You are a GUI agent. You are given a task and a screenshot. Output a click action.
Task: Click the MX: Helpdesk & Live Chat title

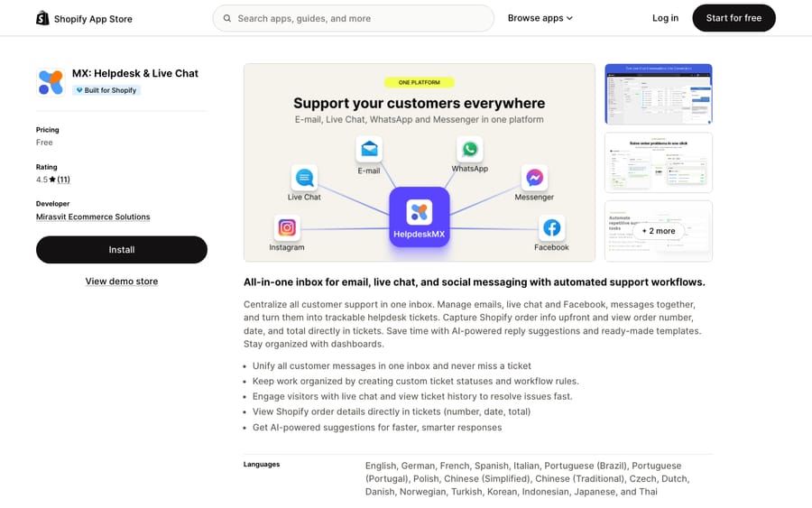pyautogui.click(x=135, y=73)
